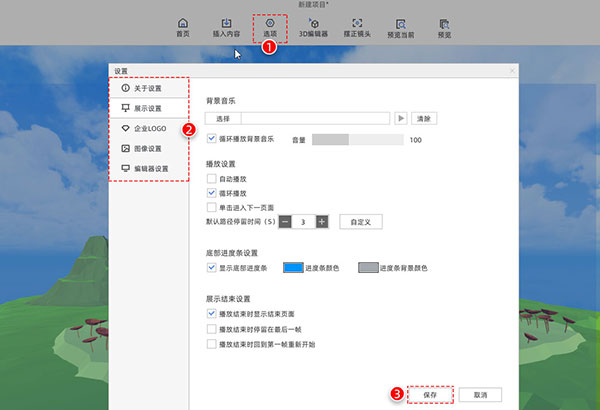
Task: Click the 清除 button to clear music
Action: [423, 118]
